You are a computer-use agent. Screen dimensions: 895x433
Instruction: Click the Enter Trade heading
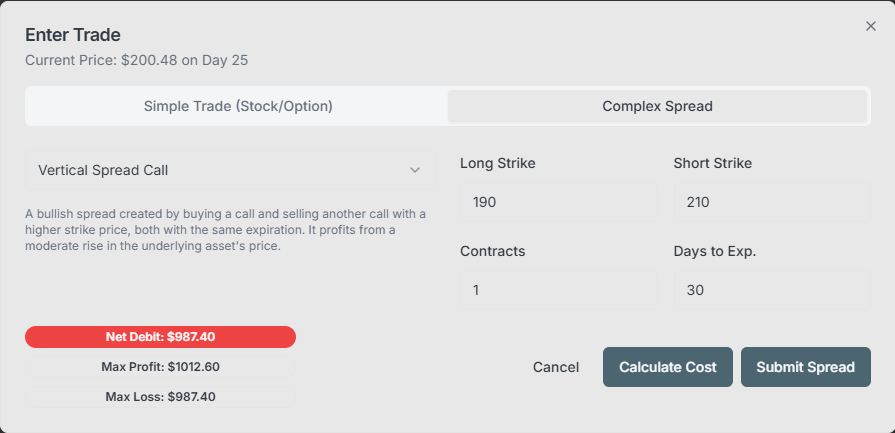(x=73, y=35)
